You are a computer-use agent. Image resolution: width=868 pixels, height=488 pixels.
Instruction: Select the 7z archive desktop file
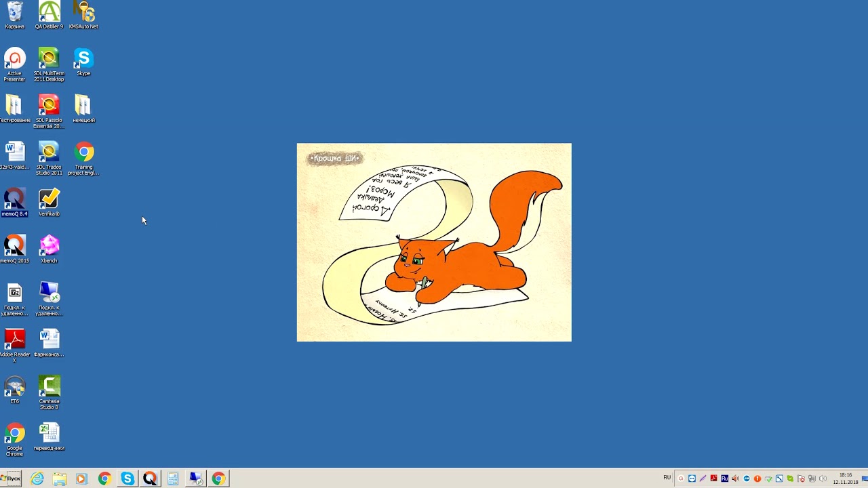pos(14,299)
